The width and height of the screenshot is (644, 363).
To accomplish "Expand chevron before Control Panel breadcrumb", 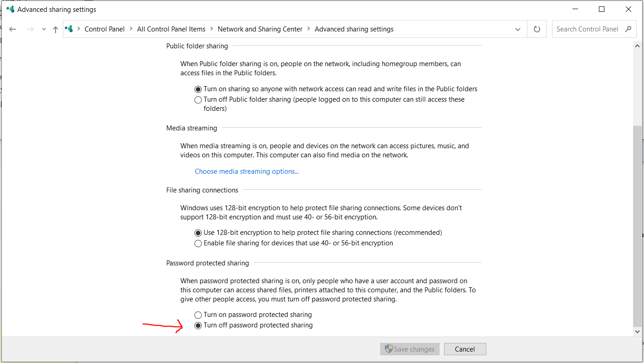I will click(78, 29).
